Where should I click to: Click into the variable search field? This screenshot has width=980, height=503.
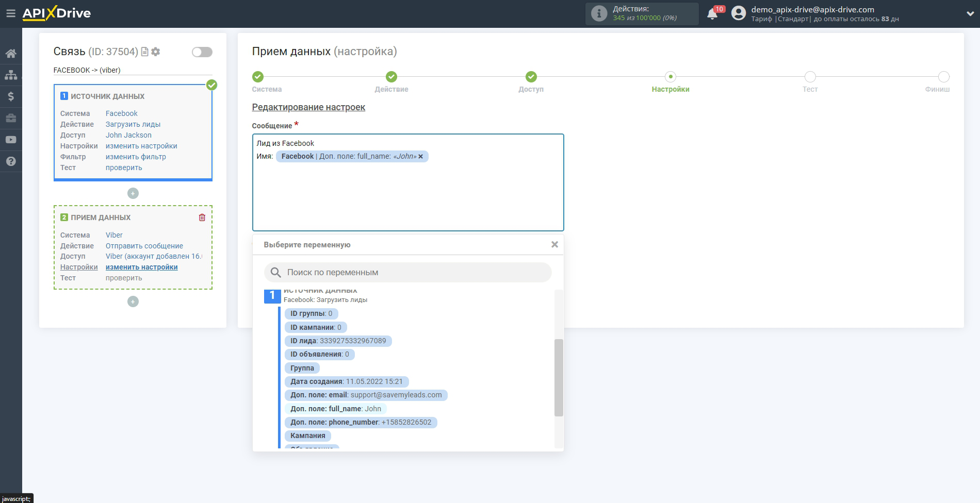tap(407, 272)
